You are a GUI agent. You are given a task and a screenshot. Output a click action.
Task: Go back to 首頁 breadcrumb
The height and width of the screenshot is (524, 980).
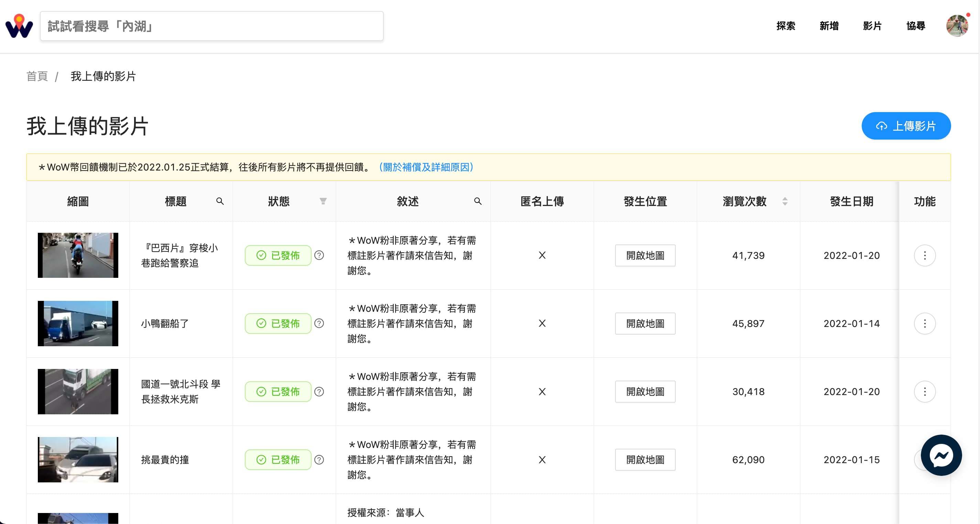(37, 76)
